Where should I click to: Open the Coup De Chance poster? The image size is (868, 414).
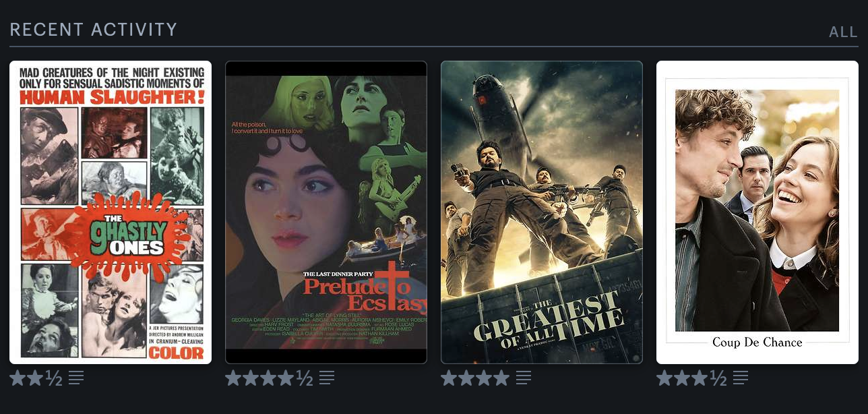coord(757,212)
